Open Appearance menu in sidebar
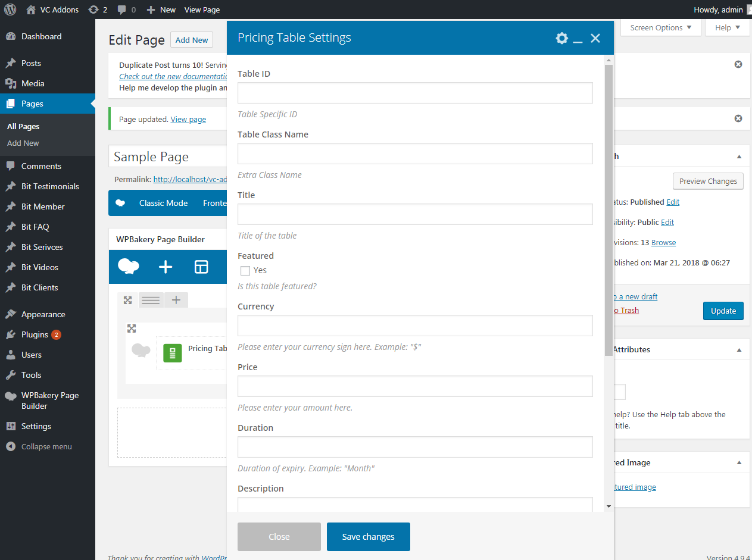Image resolution: width=752 pixels, height=560 pixels. click(x=43, y=314)
